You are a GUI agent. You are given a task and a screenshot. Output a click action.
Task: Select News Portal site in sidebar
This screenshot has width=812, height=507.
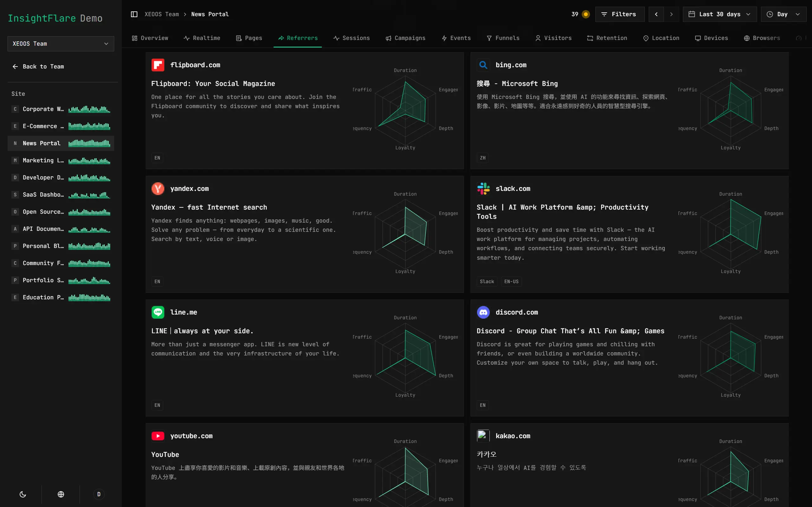coord(61,143)
